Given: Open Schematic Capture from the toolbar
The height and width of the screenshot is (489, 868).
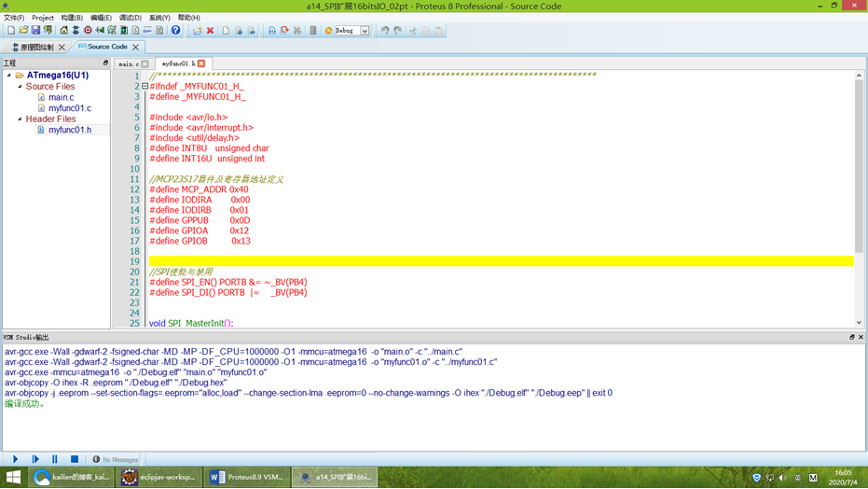Looking at the screenshot, I should (76, 31).
